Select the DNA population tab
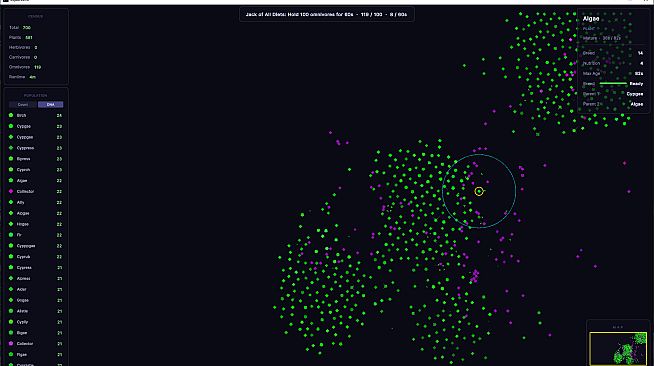This screenshot has width=654, height=366. click(x=50, y=105)
